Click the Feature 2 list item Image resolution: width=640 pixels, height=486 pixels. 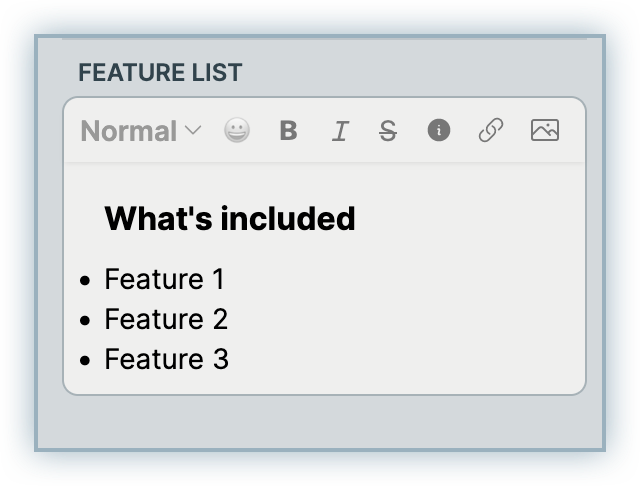click(x=166, y=319)
